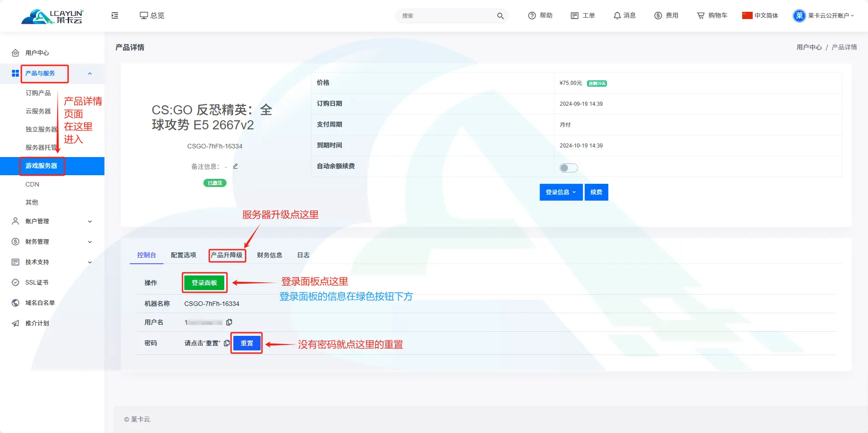Click the search magnifier icon
Screen dimensions: 868x433
(x=500, y=16)
